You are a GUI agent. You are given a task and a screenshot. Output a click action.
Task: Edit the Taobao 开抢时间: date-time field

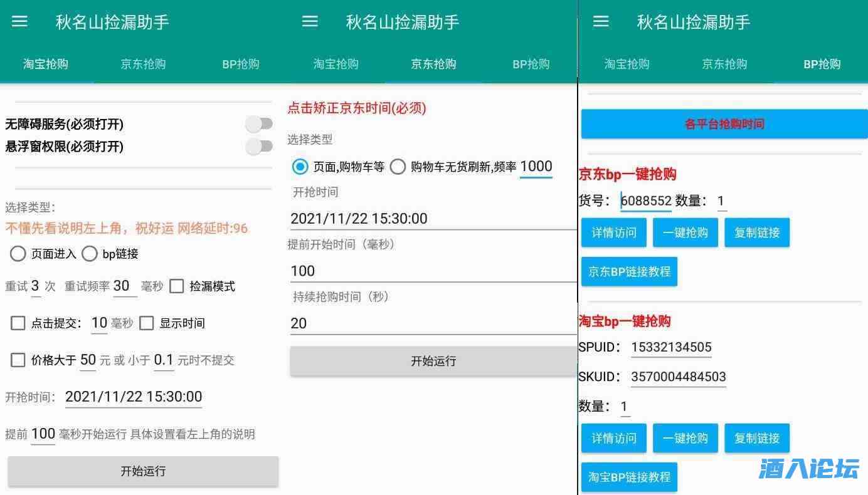click(x=134, y=397)
